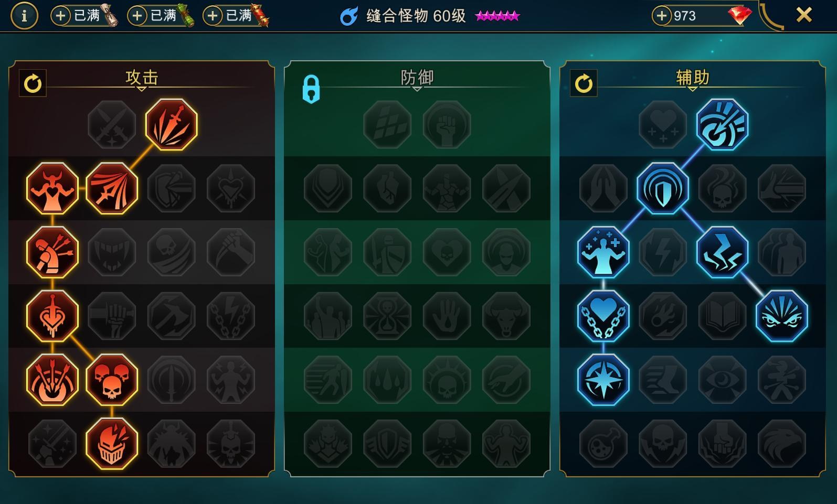Add more white scrolls with plus button
The width and height of the screenshot is (837, 504).
pos(60,16)
